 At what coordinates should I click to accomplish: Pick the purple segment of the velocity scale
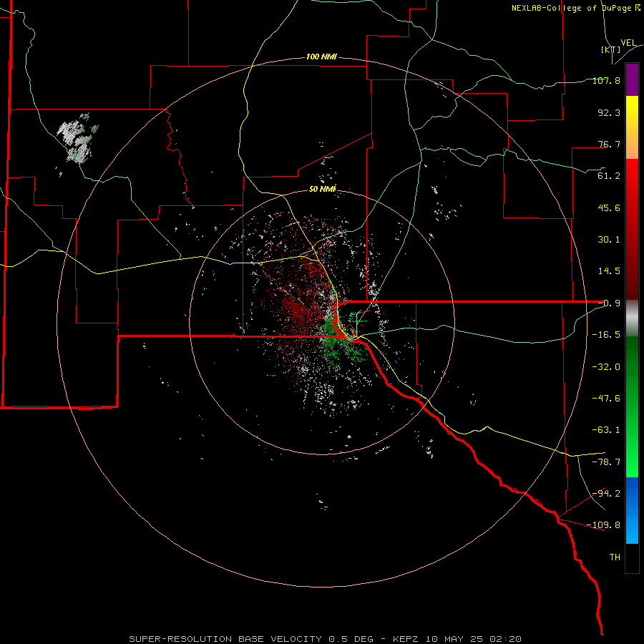(632, 79)
